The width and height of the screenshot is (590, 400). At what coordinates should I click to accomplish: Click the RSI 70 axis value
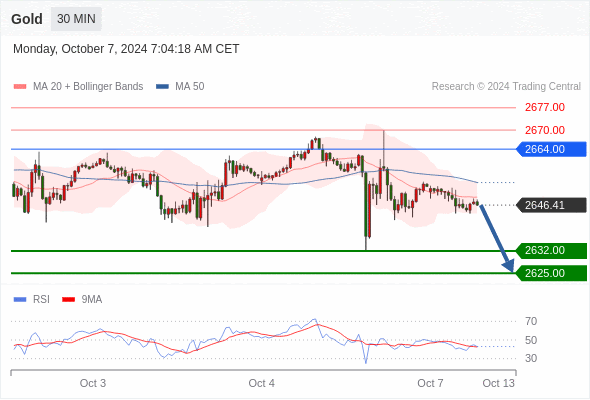pos(531,321)
